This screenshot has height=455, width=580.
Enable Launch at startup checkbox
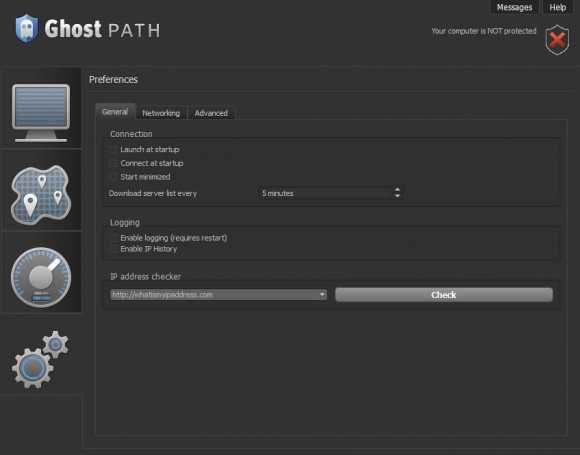113,149
